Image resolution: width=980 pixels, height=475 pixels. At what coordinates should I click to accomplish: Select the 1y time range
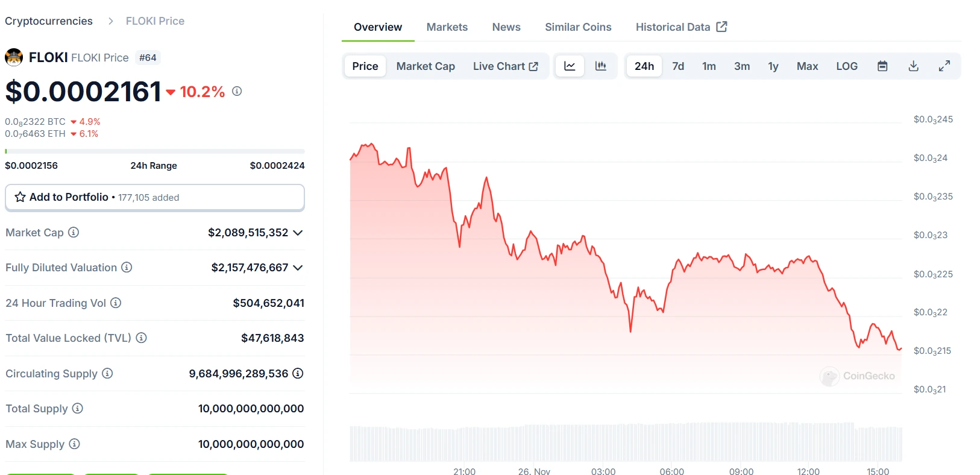(773, 66)
